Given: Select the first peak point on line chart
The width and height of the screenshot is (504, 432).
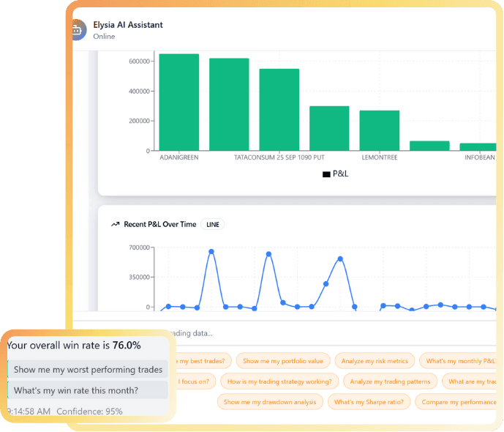Looking at the screenshot, I should pyautogui.click(x=211, y=252).
